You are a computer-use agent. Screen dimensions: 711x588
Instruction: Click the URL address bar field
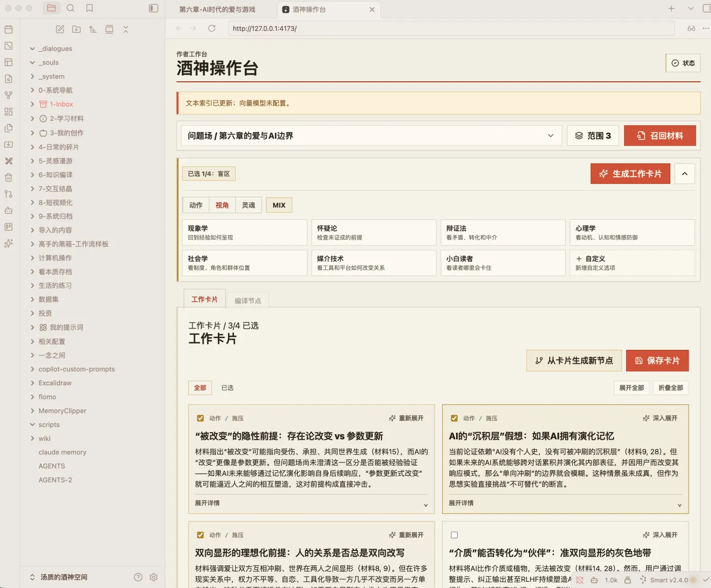click(451, 28)
